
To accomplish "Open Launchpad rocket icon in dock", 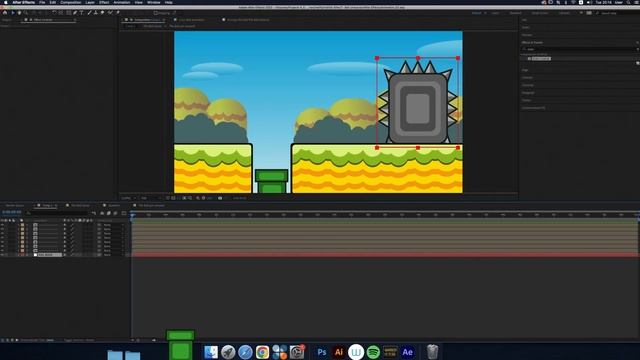I will pyautogui.click(x=228, y=352).
